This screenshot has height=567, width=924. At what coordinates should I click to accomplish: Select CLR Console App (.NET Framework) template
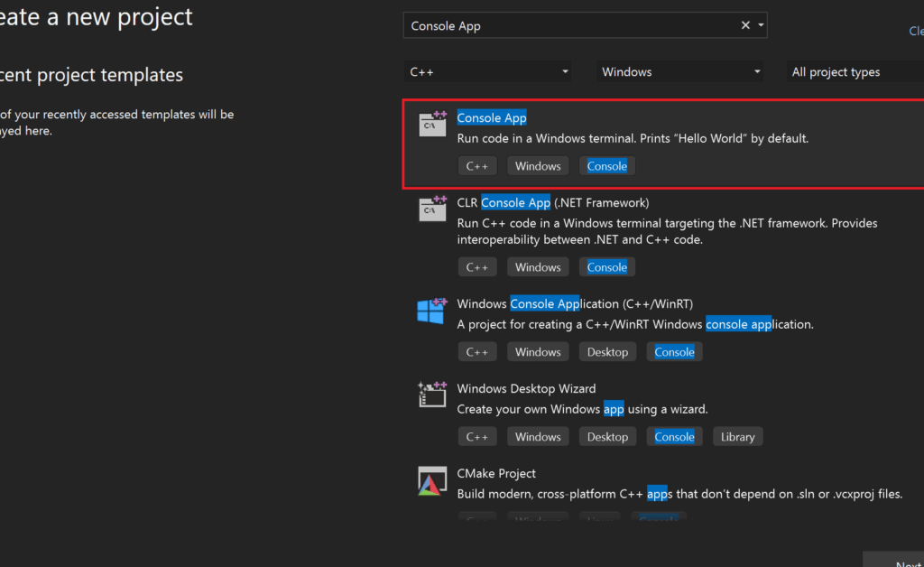552,203
